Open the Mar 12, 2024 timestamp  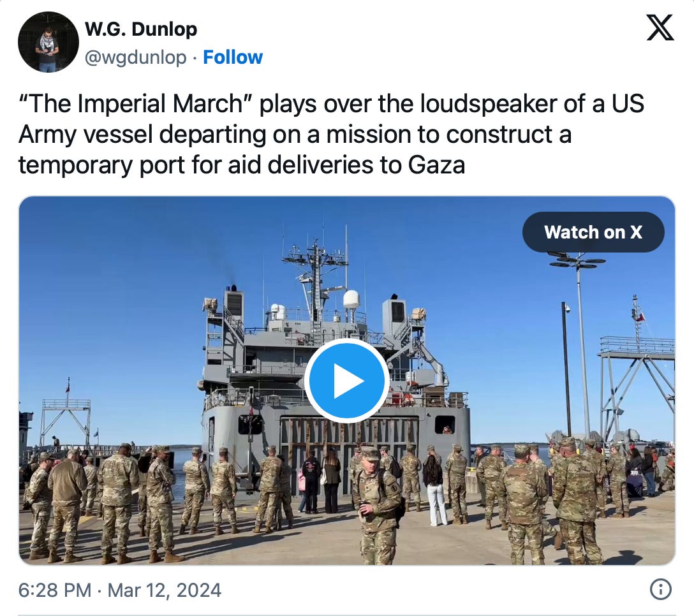(119, 590)
